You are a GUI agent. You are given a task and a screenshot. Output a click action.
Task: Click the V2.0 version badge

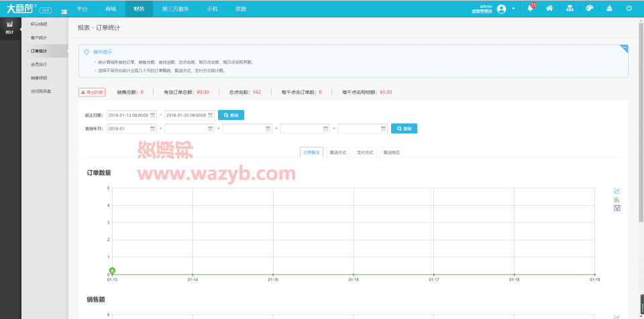(45, 10)
